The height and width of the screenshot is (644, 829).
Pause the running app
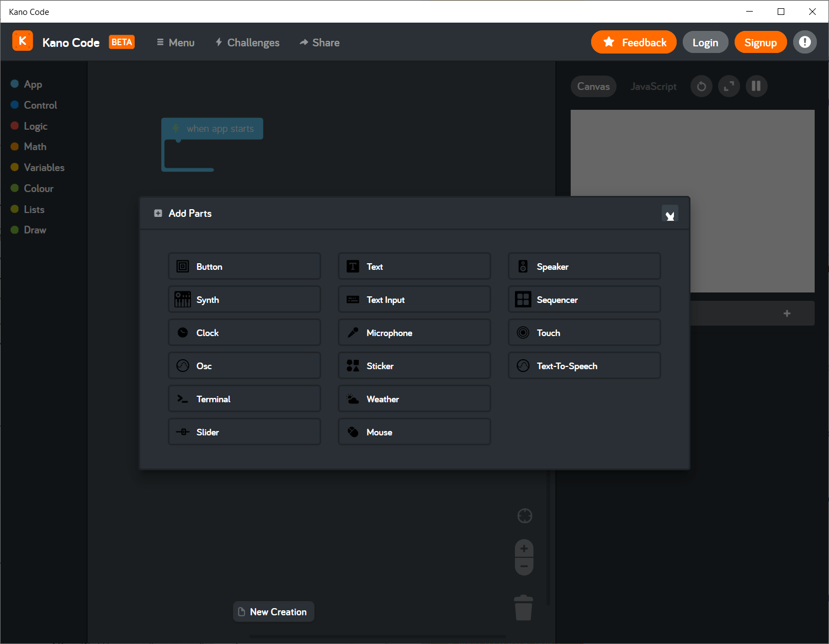click(x=756, y=86)
